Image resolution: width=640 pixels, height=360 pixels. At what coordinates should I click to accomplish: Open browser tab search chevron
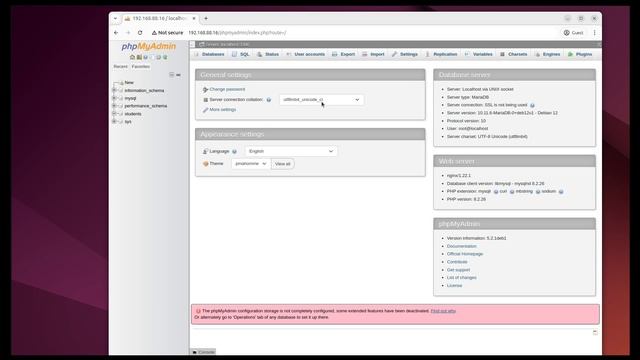pyautogui.click(x=116, y=18)
